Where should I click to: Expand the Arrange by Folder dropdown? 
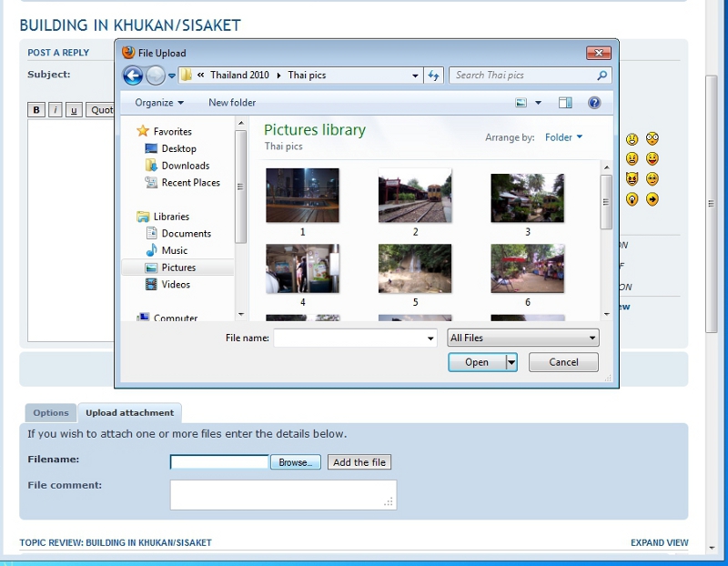pyautogui.click(x=563, y=137)
